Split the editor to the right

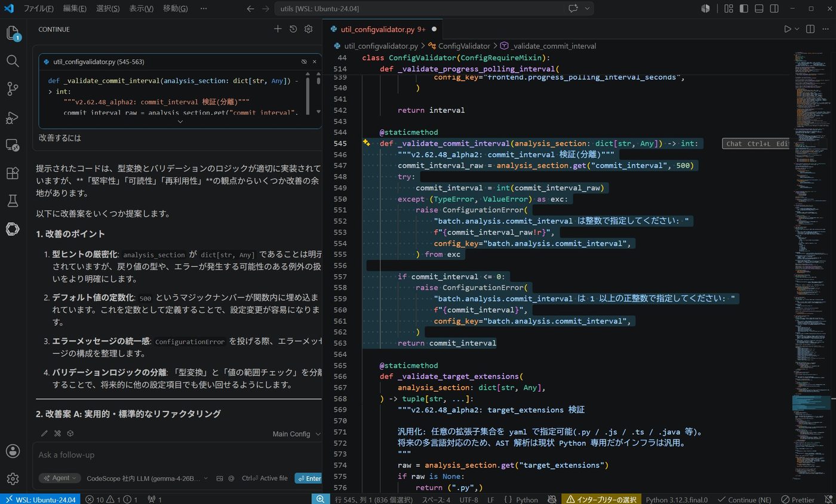click(x=810, y=29)
